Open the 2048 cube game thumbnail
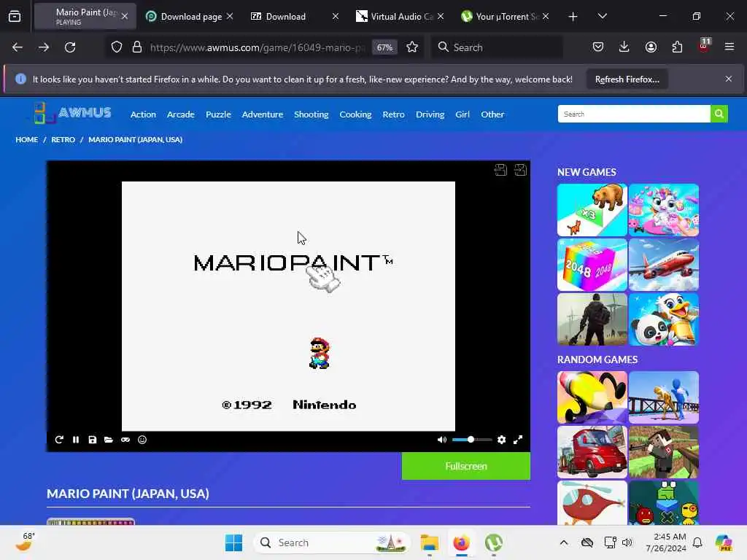 point(592,265)
